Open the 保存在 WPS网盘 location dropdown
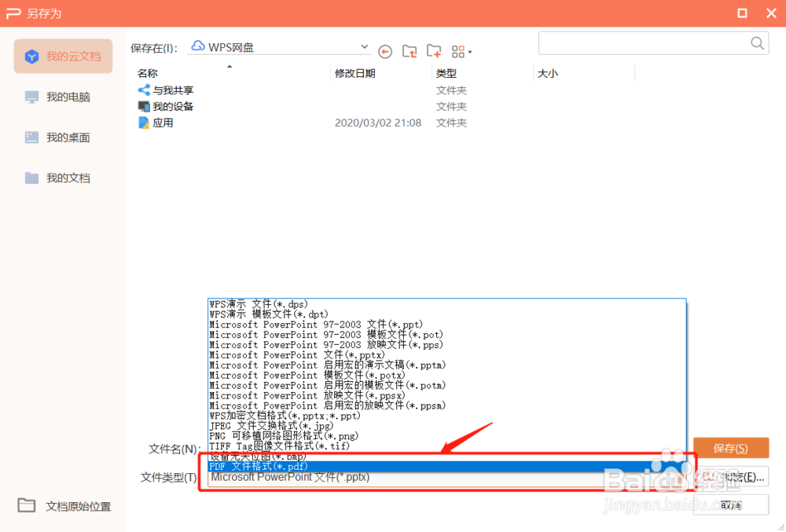Viewport: 786px width, 532px height. [279, 47]
